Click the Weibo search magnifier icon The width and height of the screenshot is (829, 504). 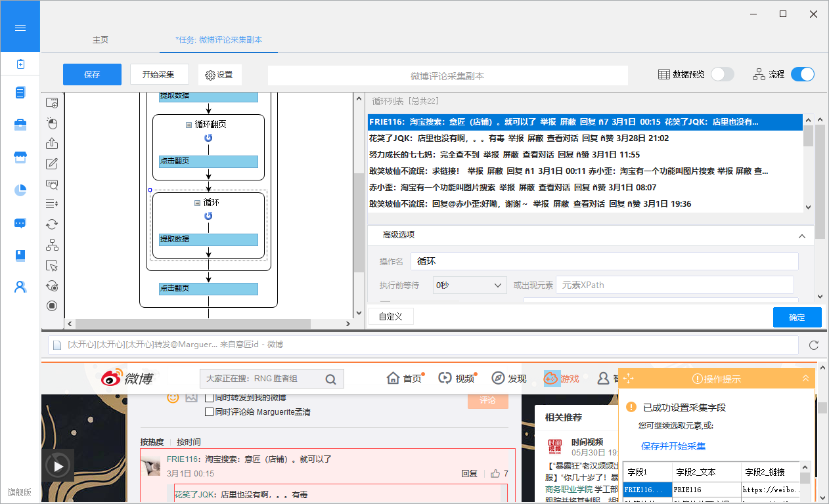pos(330,379)
